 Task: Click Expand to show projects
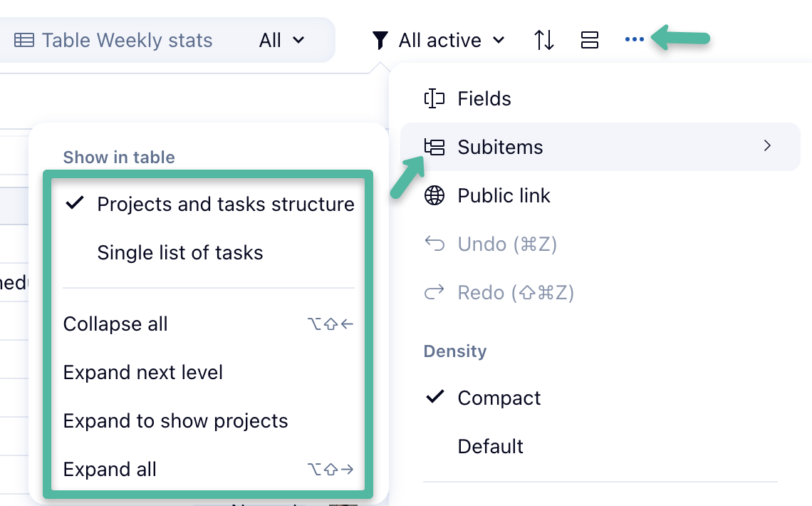tap(175, 421)
